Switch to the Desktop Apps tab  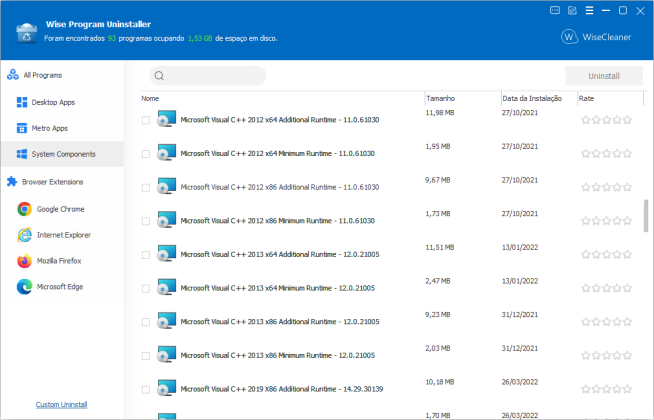53,102
